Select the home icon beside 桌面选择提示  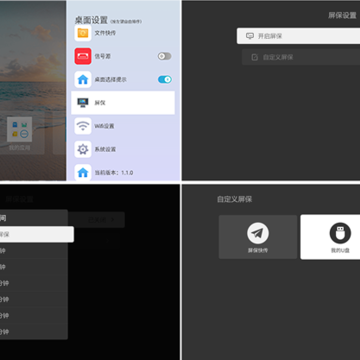point(83,79)
